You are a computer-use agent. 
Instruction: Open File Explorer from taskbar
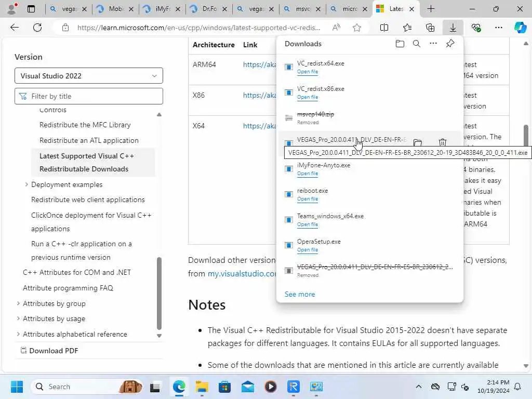pyautogui.click(x=202, y=387)
